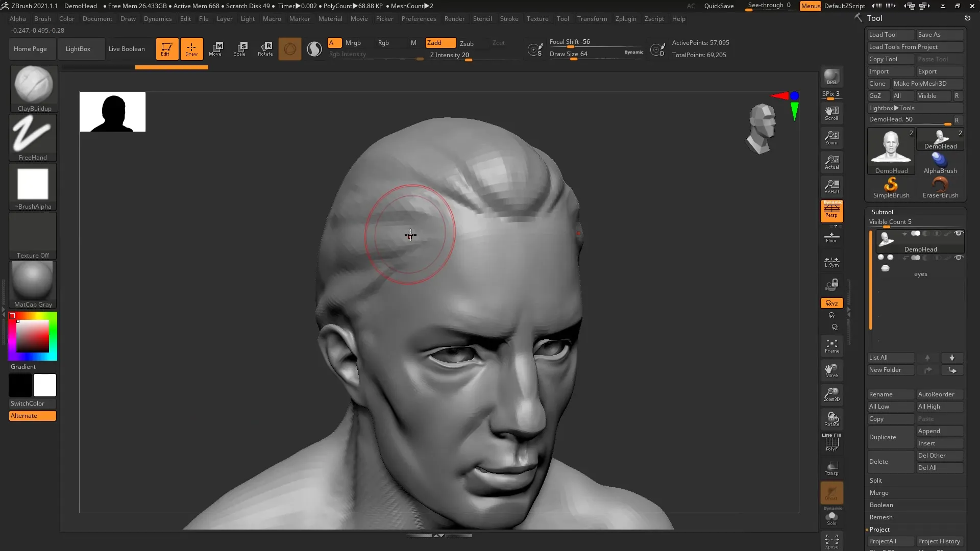Image resolution: width=980 pixels, height=551 pixels.
Task: Select the EraserBrush tool icon
Action: [x=940, y=187]
